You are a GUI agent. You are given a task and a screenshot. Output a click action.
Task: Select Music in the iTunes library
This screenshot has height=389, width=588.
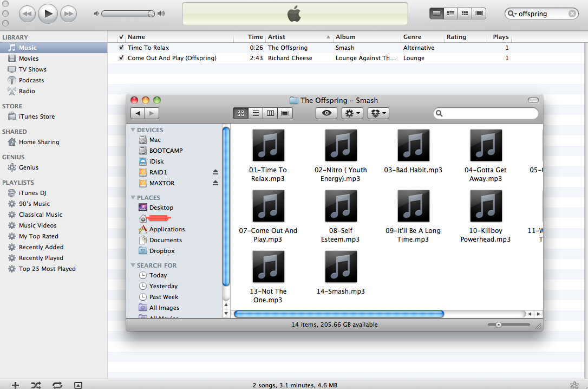point(54,48)
